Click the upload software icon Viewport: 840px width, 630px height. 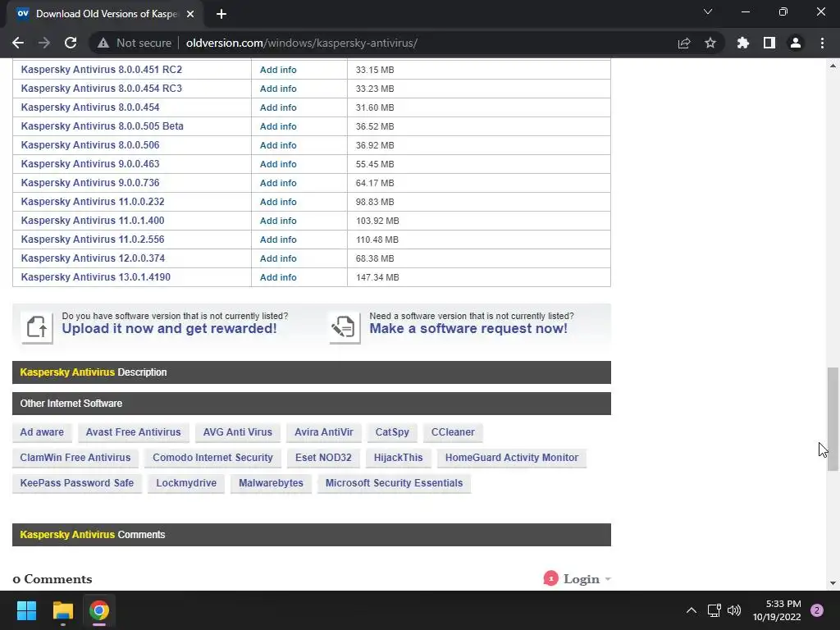(x=37, y=326)
